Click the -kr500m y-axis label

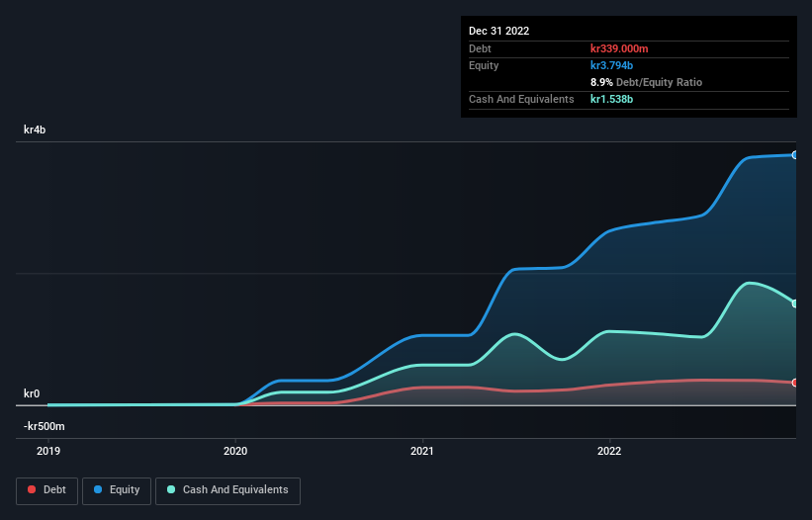coord(45,426)
